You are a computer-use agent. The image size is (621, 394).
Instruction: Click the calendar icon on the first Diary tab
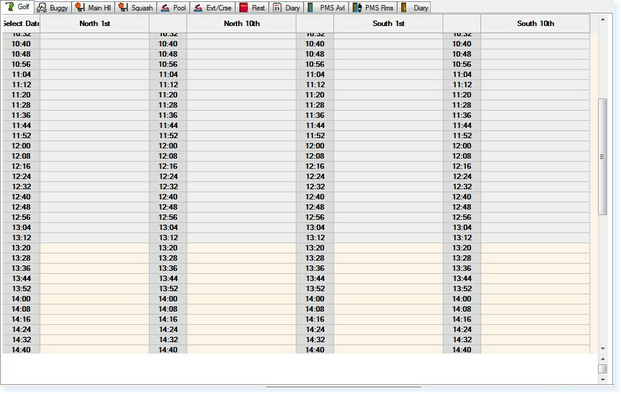[x=277, y=8]
